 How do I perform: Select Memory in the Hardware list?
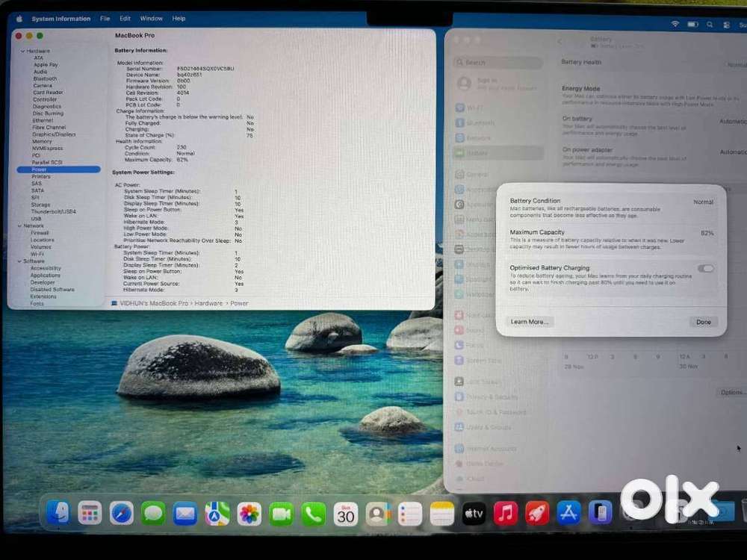[x=42, y=141]
